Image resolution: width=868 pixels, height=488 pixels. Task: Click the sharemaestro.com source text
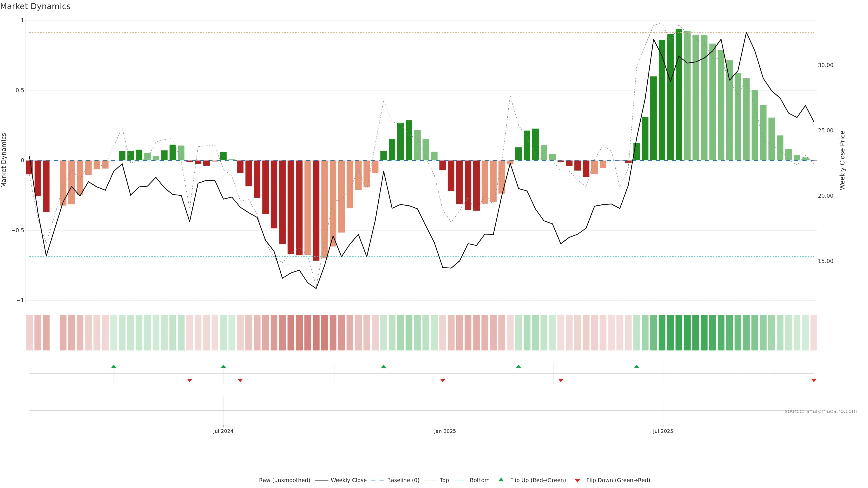pos(821,411)
